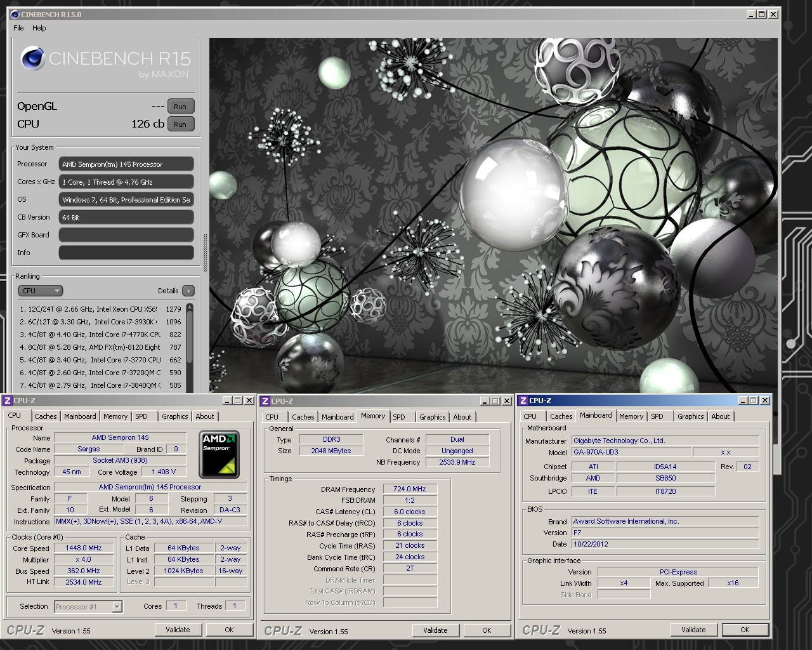The image size is (812, 650).
Task: Switch to Memory tab in CPU-Z CPU window
Action: (x=115, y=416)
